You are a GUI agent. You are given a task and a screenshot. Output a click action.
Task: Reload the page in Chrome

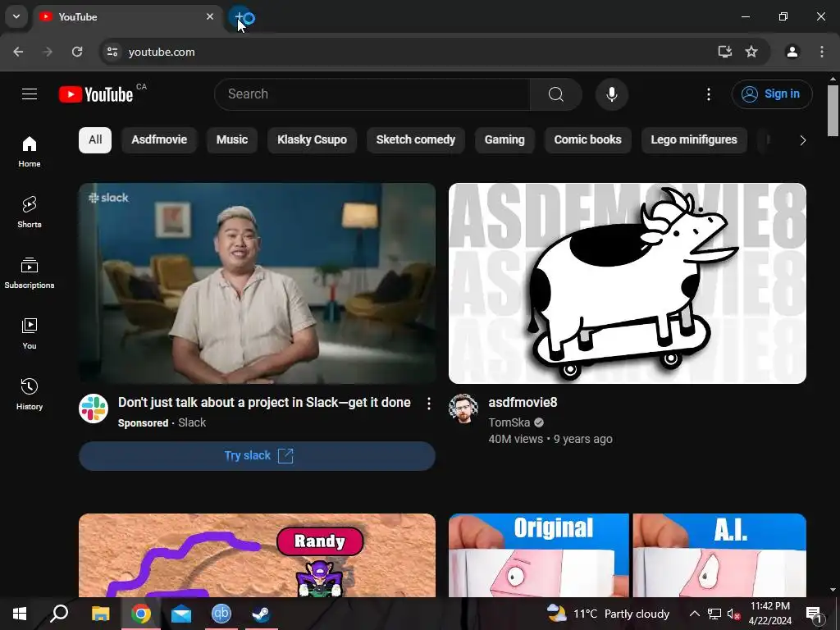[77, 52]
